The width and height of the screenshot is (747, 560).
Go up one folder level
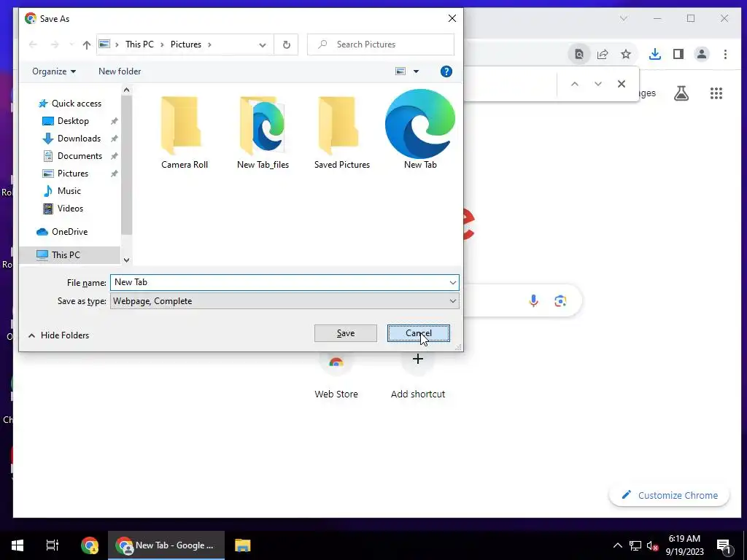pyautogui.click(x=86, y=44)
